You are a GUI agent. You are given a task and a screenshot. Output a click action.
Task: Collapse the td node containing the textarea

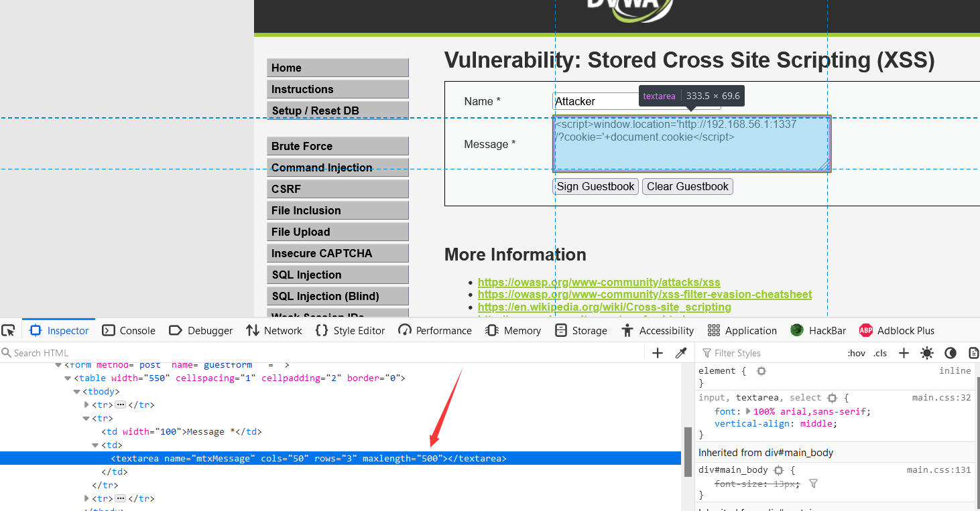point(96,445)
